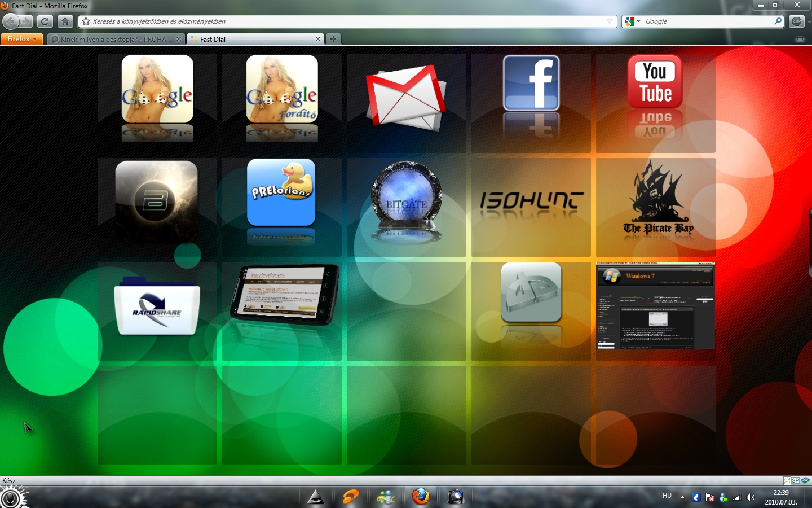Reload the current page

point(45,21)
